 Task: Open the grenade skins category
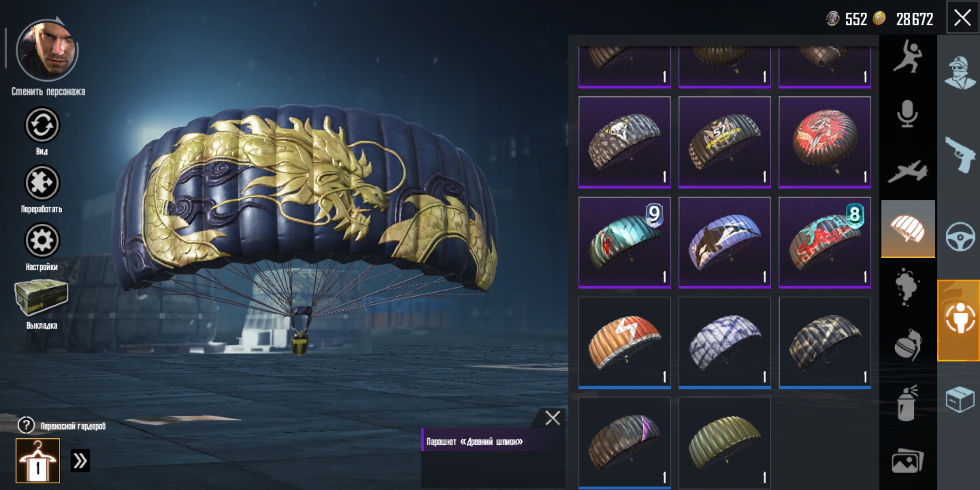(907, 345)
